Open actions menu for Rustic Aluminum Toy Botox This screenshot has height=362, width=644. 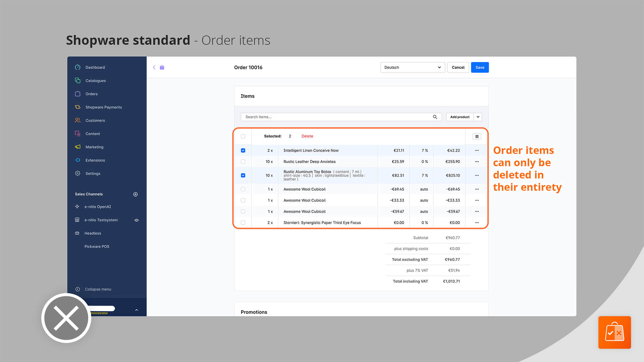coord(477,175)
